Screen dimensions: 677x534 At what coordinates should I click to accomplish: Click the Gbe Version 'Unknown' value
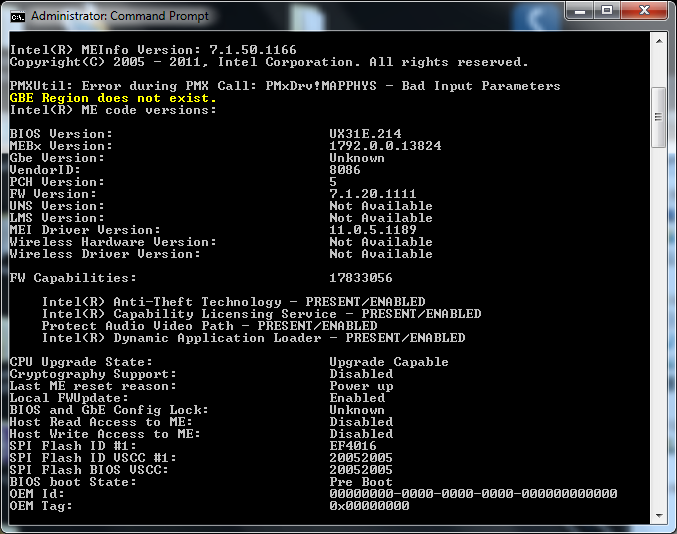pyautogui.click(x=357, y=158)
